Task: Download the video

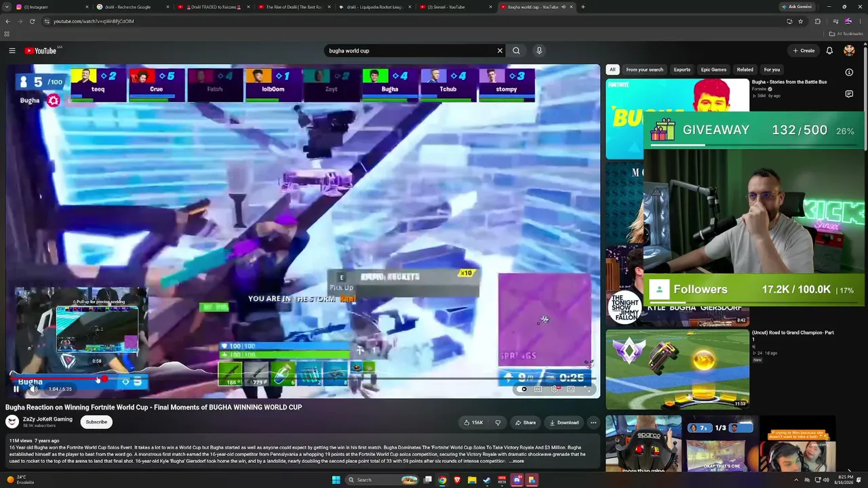Action: point(564,422)
